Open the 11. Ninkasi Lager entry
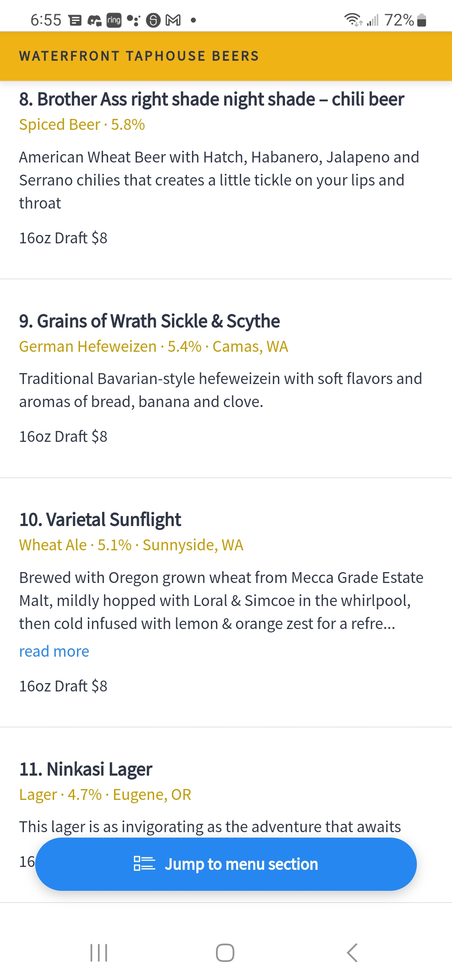 click(x=86, y=769)
